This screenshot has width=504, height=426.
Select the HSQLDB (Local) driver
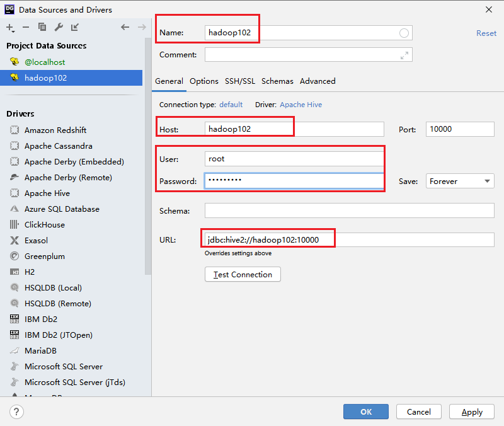coord(71,288)
